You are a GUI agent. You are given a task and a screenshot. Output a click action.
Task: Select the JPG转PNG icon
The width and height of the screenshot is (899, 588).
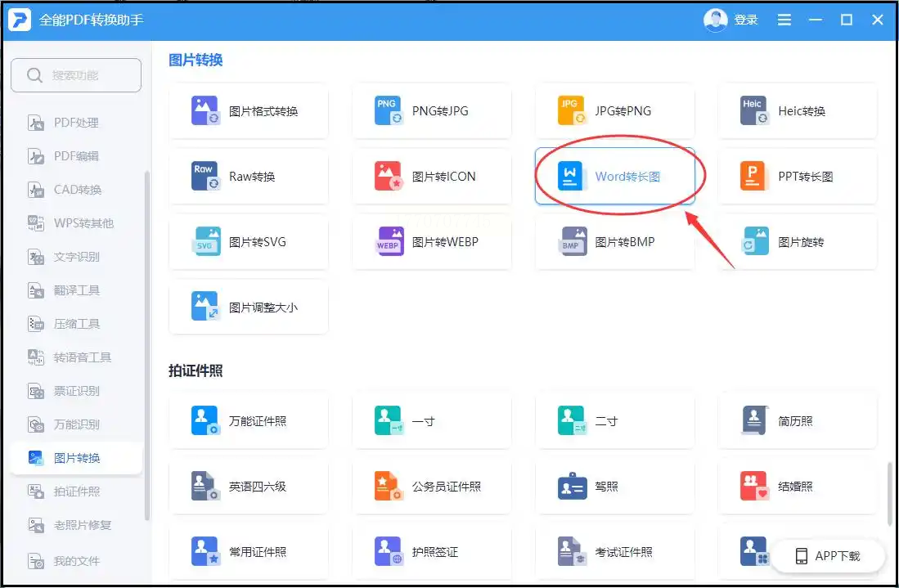[571, 110]
